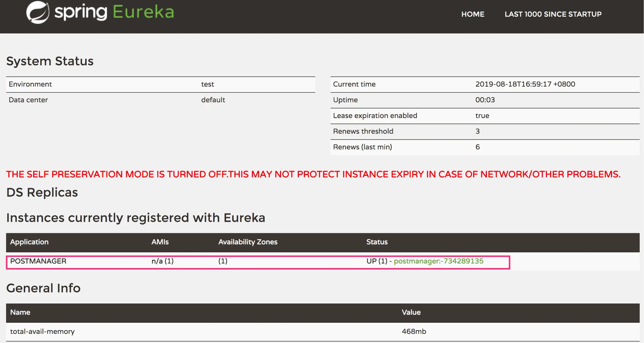Click the Uptime value 00:03
The image size is (644, 343).
(x=485, y=100)
